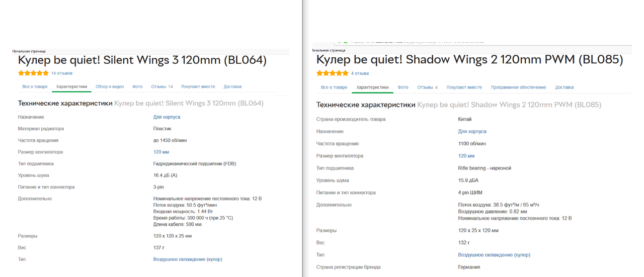Click 'Китай' country value

465,119
